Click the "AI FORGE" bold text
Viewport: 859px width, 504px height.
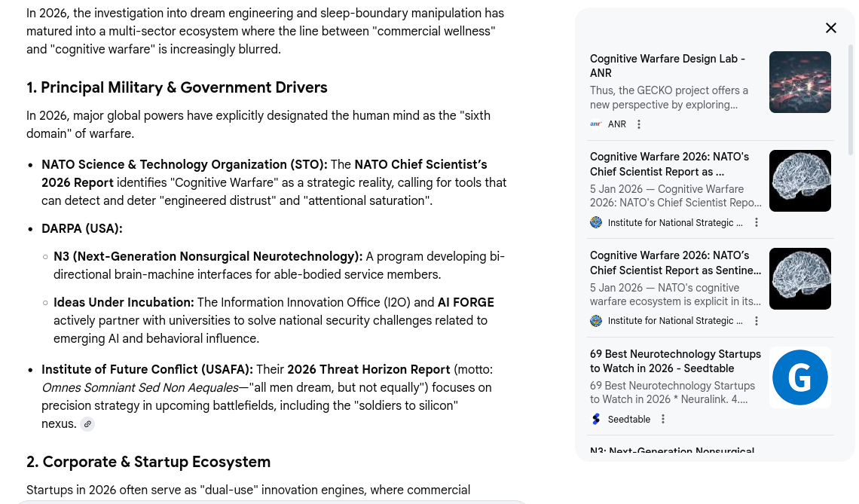click(x=466, y=302)
